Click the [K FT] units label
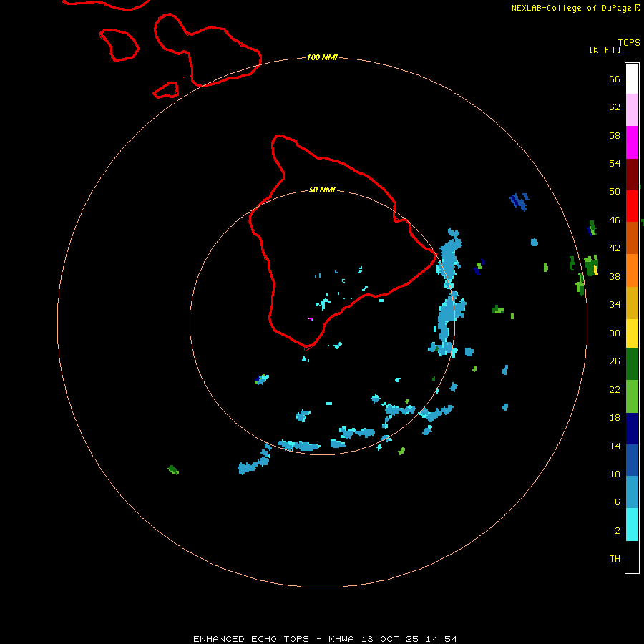Viewport: 644px width, 644px height. 605,50
